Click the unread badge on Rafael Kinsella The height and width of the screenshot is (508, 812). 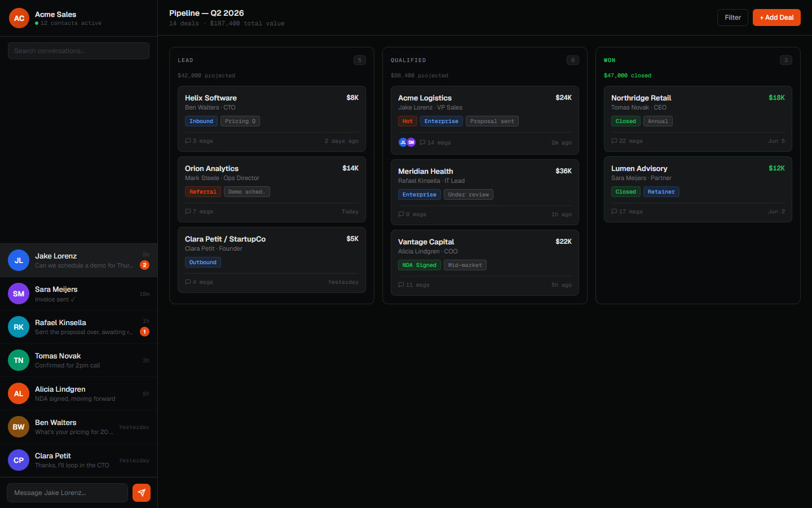click(145, 332)
